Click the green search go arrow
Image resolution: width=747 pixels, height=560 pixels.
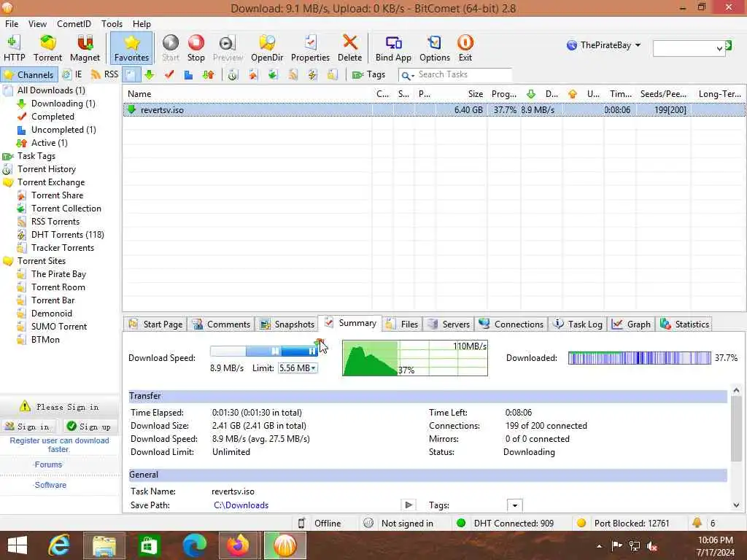pos(729,45)
